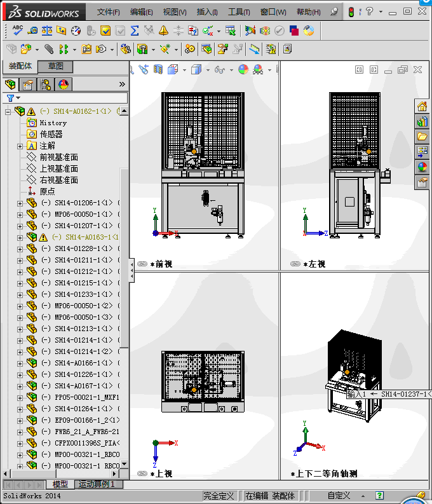Select the Move Component icon
The height and width of the screenshot is (504, 432).
101,49
